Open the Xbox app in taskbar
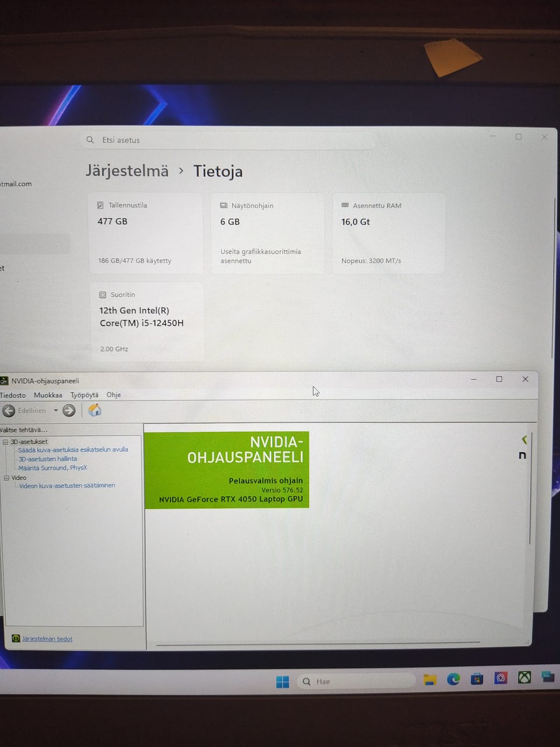Viewport: 560px width, 747px height. [x=524, y=677]
